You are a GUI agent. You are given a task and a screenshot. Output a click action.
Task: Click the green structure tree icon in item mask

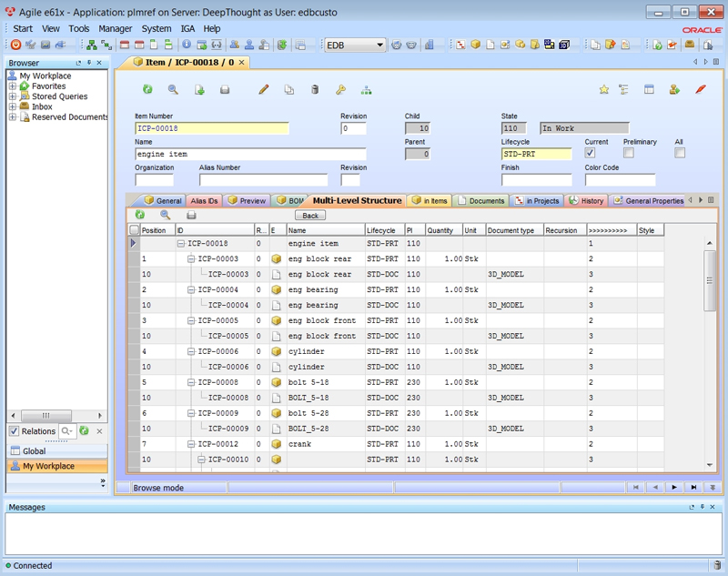(x=367, y=89)
